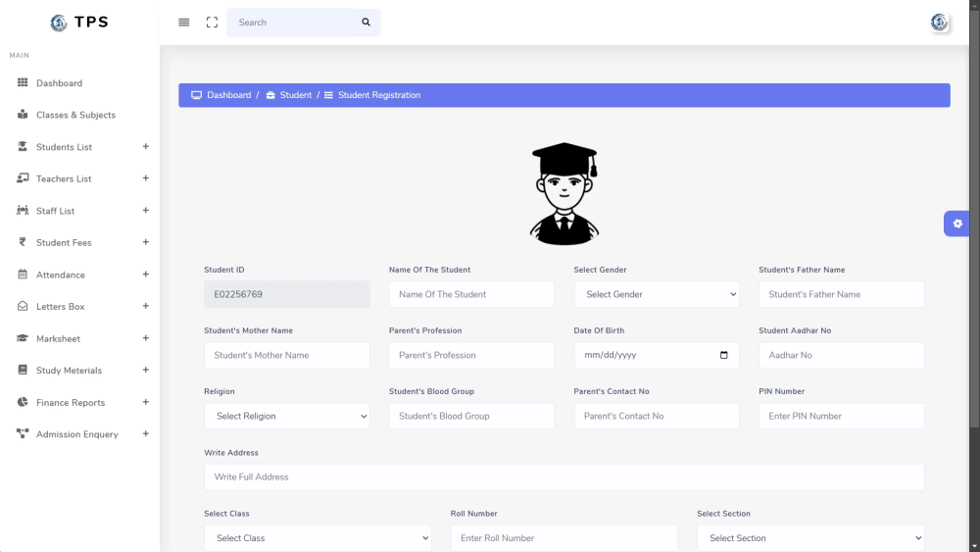The height and width of the screenshot is (552, 980).
Task: Click the Date Of Birth field
Action: pyautogui.click(x=657, y=355)
